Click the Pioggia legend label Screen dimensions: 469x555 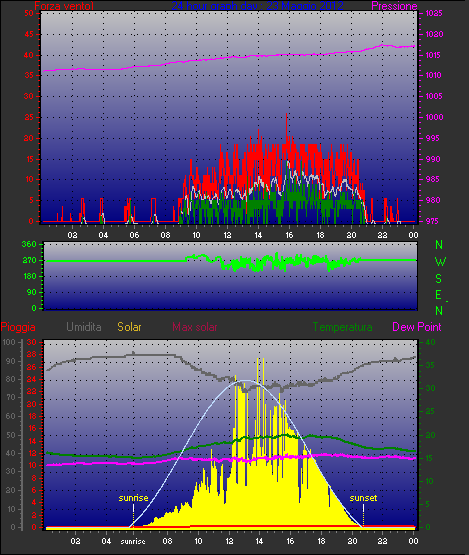click(x=18, y=327)
